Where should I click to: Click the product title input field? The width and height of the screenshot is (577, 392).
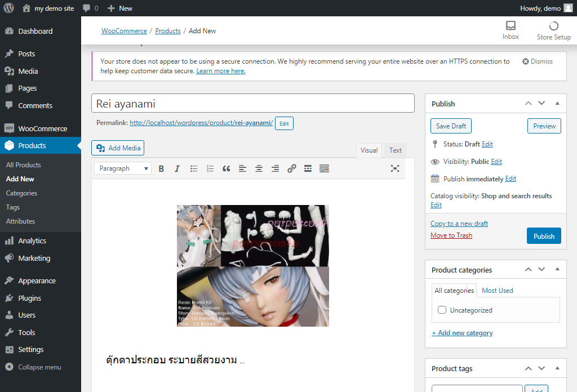point(252,104)
